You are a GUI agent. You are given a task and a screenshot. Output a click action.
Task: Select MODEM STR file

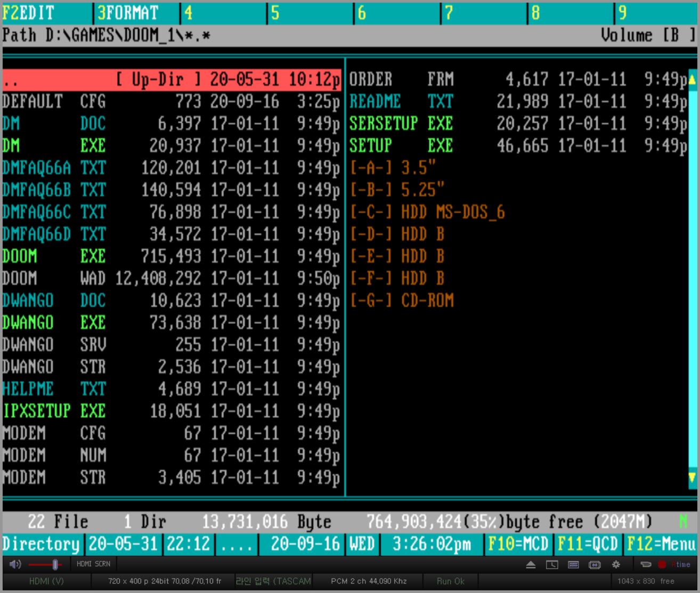[172, 477]
